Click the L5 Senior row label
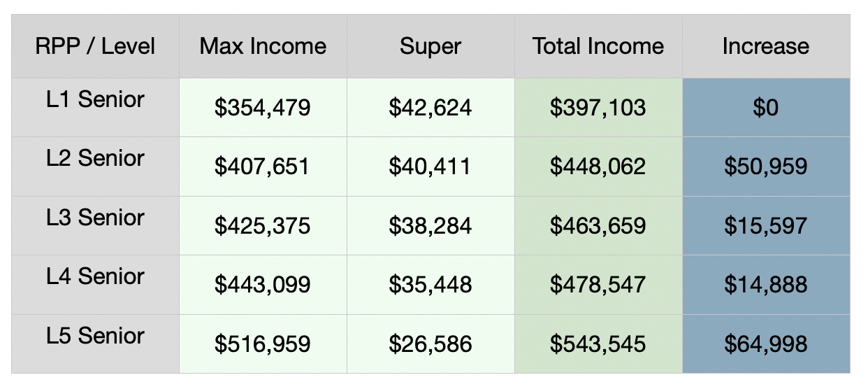 pyautogui.click(x=95, y=336)
